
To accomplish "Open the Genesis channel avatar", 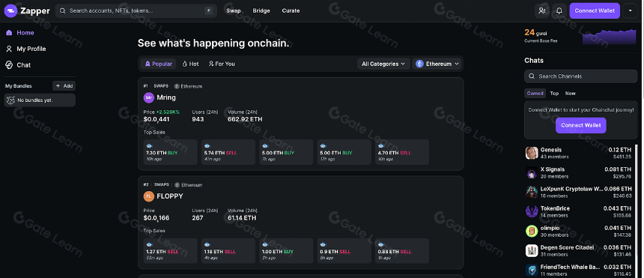I will click(x=532, y=153).
